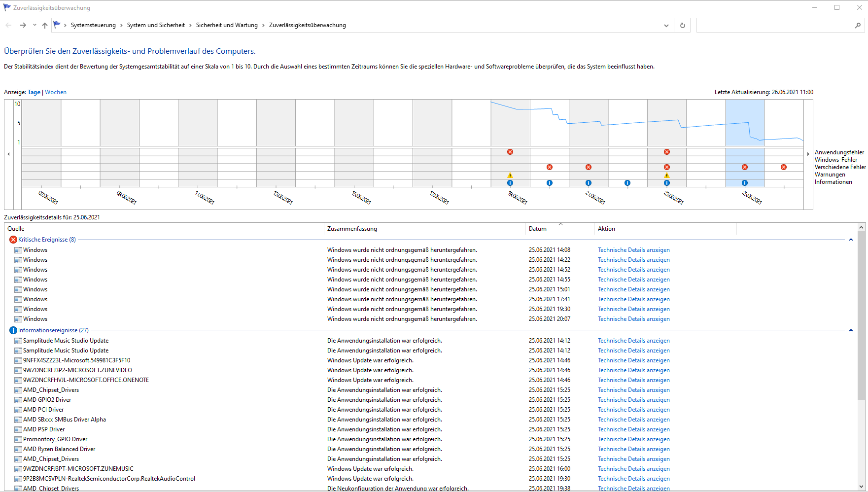The image size is (868, 492).
Task: Switch the chart view to Tage
Action: click(34, 92)
